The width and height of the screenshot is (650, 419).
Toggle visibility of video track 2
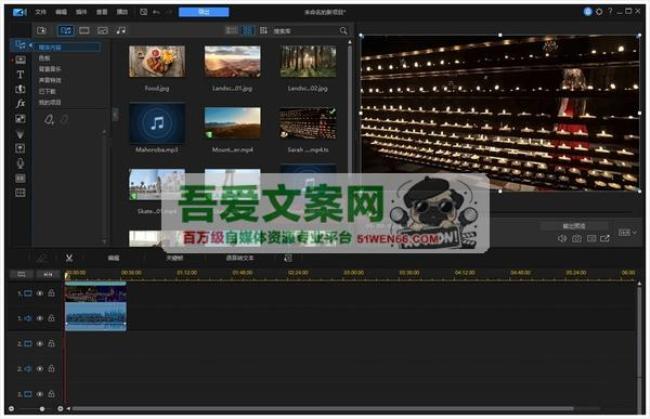pyautogui.click(x=39, y=344)
